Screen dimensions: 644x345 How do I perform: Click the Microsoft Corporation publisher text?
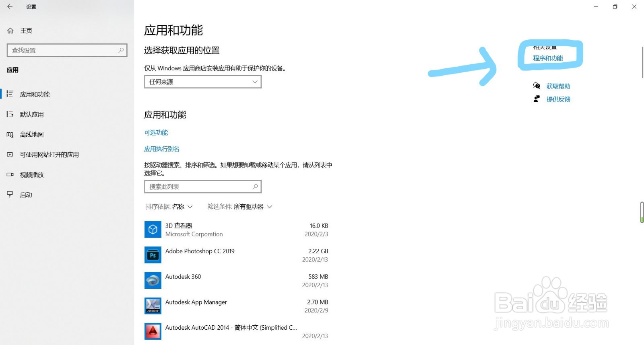pyautogui.click(x=194, y=234)
